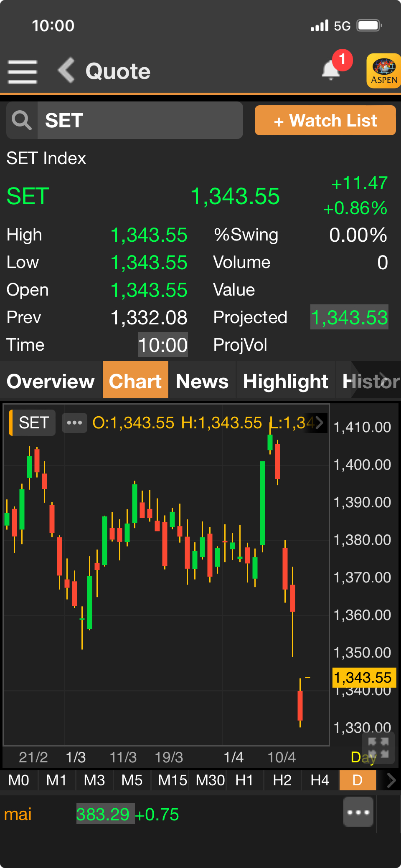Add SET to Watch List
The image size is (401, 868).
tap(325, 121)
